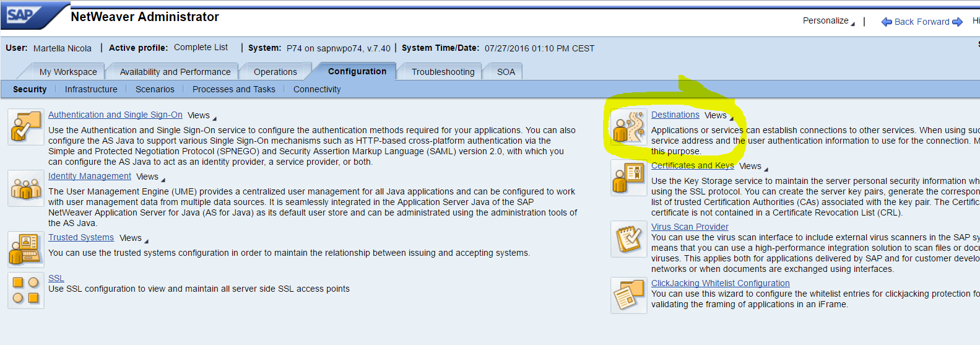Image resolution: width=980 pixels, height=345 pixels.
Task: Click the Back arrow icon
Action: pos(887,22)
